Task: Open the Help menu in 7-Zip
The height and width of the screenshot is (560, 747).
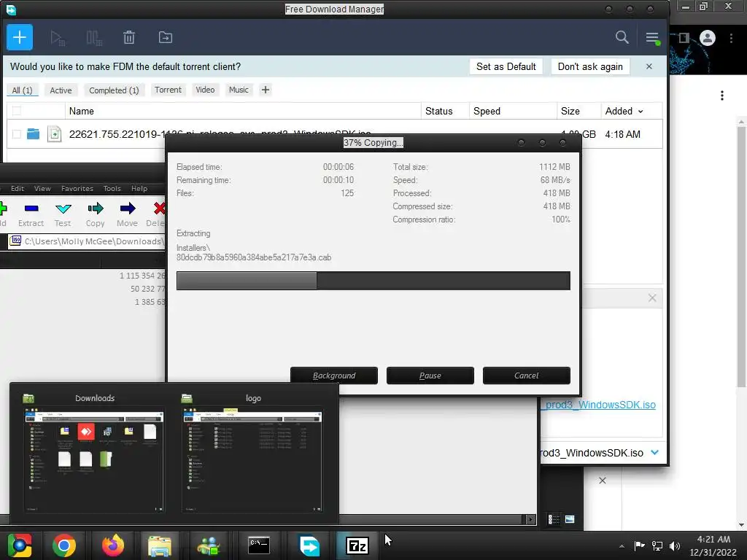Action: coord(139,189)
